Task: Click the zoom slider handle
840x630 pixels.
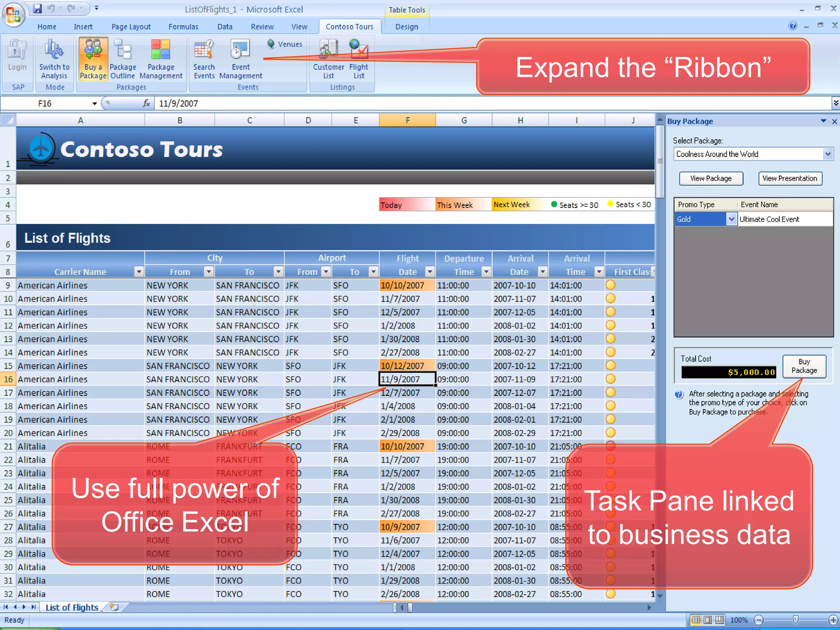Action: pos(795,620)
